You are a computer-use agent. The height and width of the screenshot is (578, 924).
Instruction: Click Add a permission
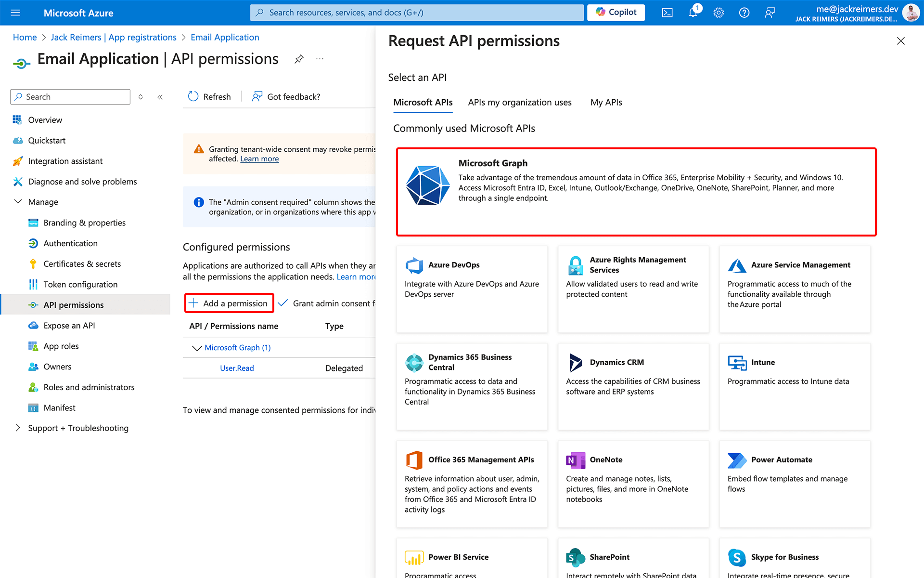click(x=229, y=303)
